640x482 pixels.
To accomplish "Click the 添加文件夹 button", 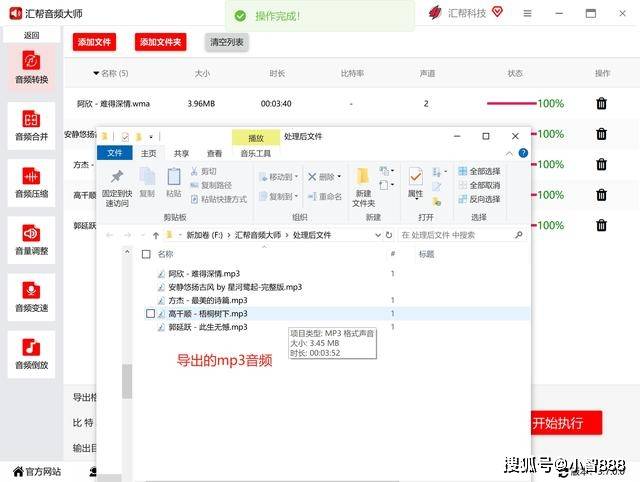I will pyautogui.click(x=160, y=42).
